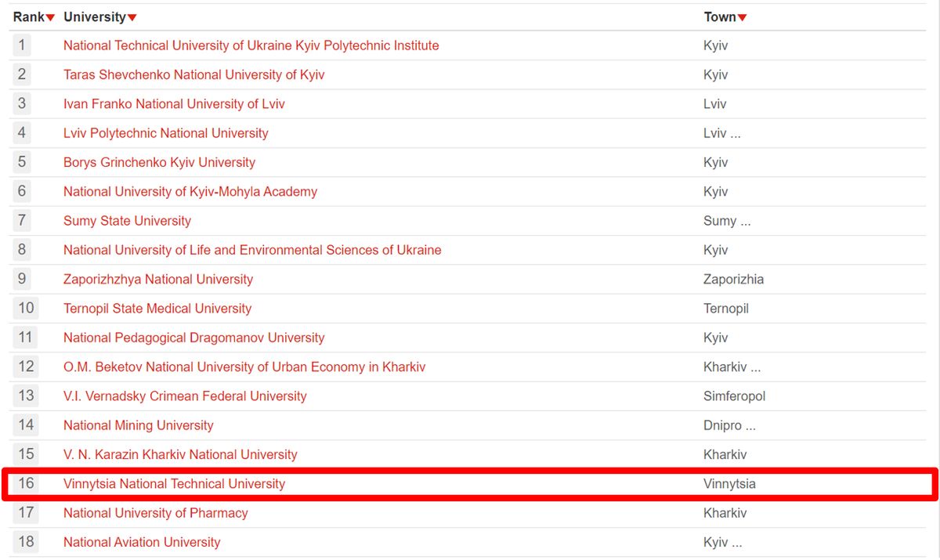Click town 'Lviv ...' for Lviv Polytechnic
Image resolution: width=940 pixels, height=560 pixels.
[722, 133]
